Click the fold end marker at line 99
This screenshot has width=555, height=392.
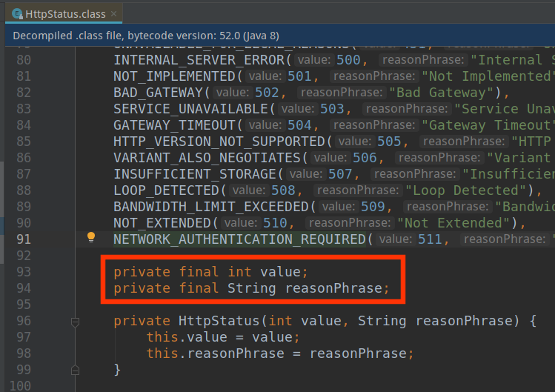pyautogui.click(x=75, y=369)
